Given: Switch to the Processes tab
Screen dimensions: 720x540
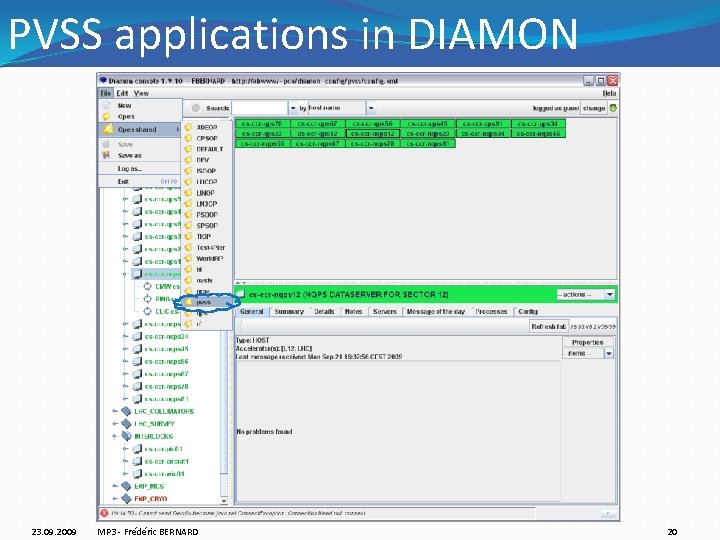Looking at the screenshot, I should 491,311.
